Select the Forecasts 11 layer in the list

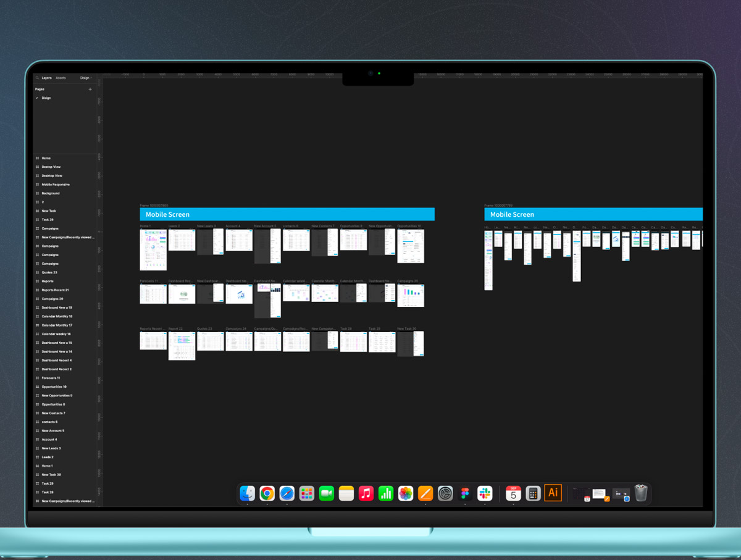tap(51, 378)
